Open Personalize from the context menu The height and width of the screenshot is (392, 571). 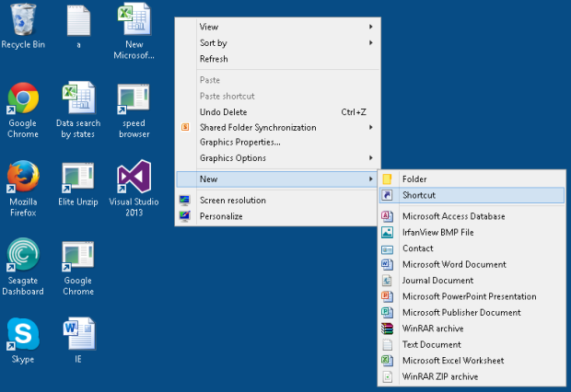point(221,216)
